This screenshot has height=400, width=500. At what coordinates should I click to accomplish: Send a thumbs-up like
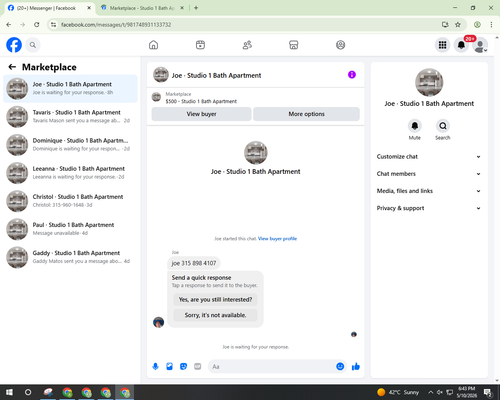(356, 367)
